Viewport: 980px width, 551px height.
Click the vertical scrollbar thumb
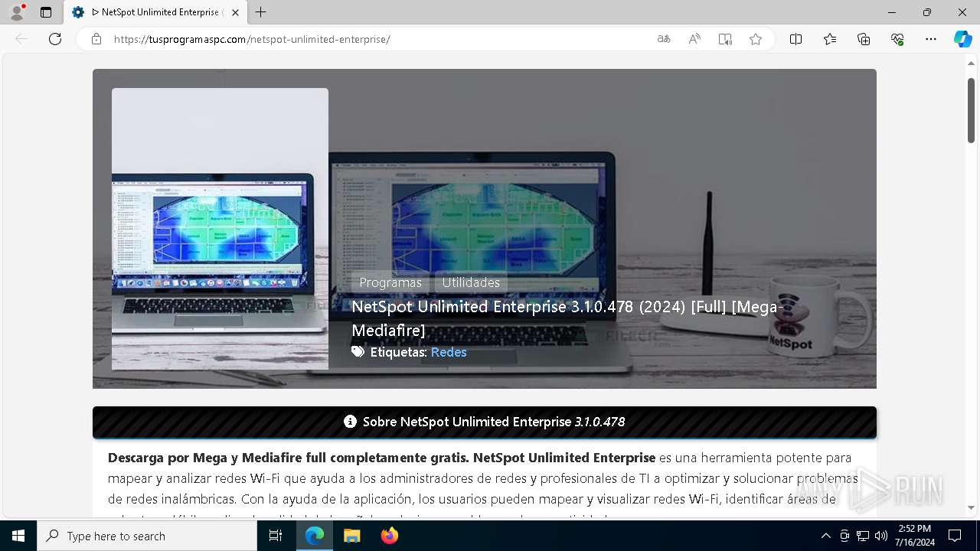[971, 110]
